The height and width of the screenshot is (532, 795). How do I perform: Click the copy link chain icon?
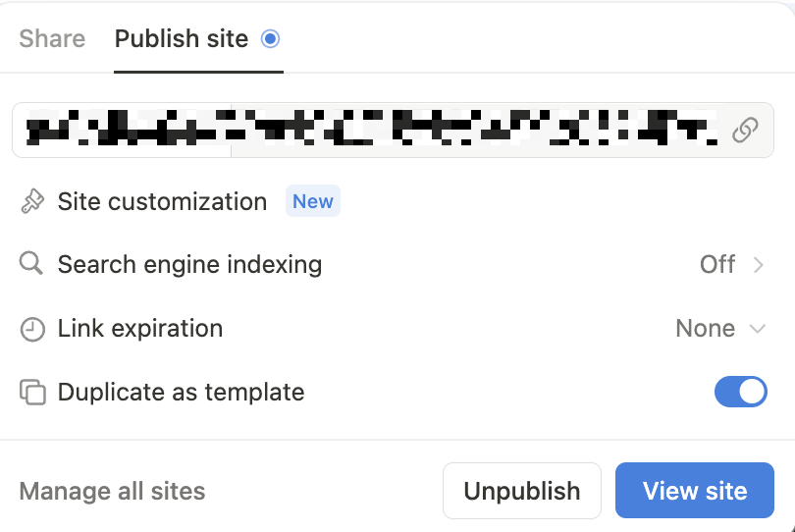tap(745, 130)
